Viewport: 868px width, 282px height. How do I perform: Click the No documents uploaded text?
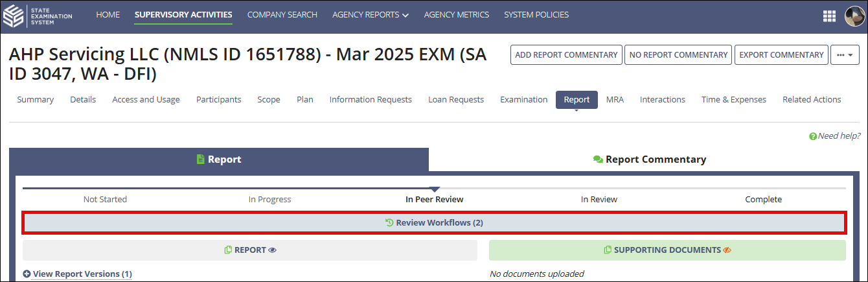(x=537, y=274)
